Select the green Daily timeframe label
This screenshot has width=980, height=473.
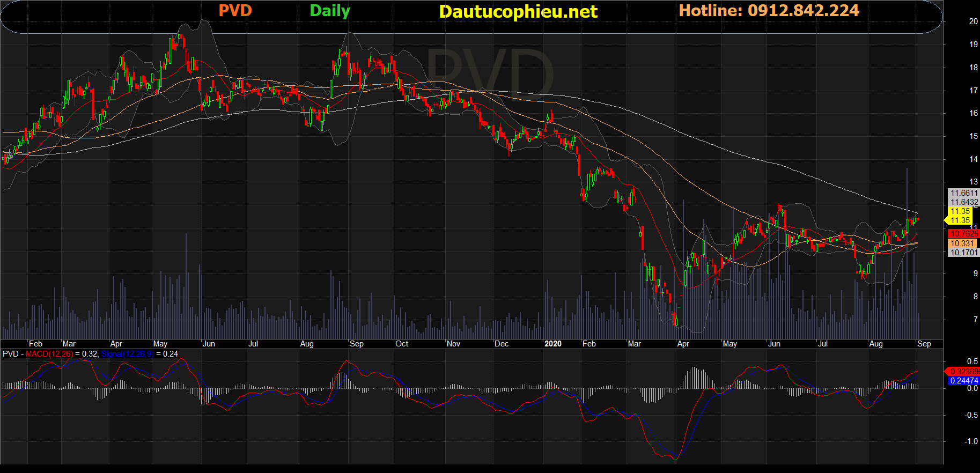tap(329, 11)
